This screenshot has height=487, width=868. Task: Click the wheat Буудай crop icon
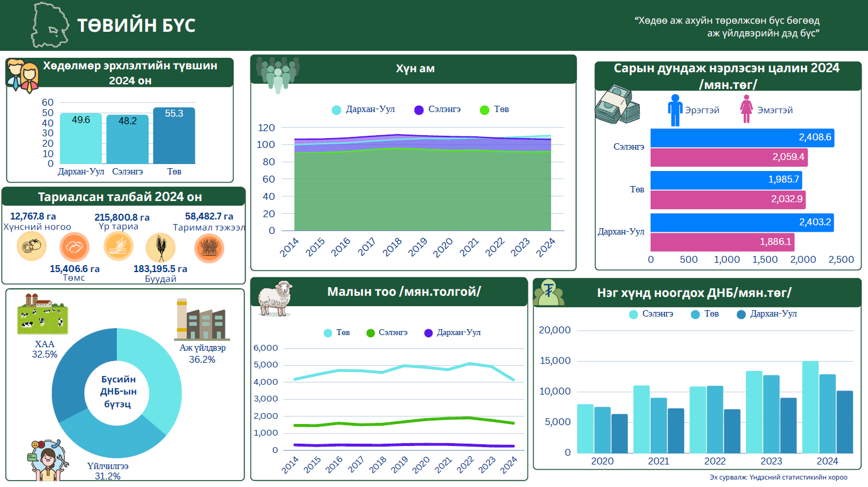(x=160, y=248)
